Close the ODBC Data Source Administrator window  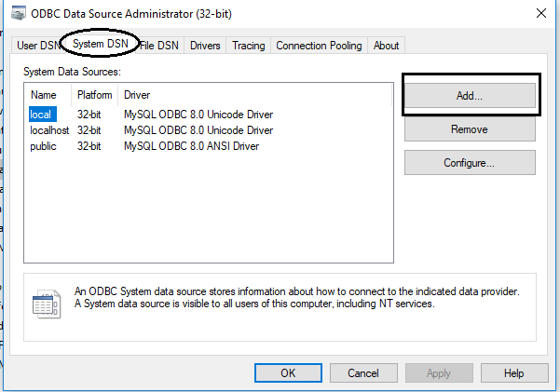click(540, 13)
